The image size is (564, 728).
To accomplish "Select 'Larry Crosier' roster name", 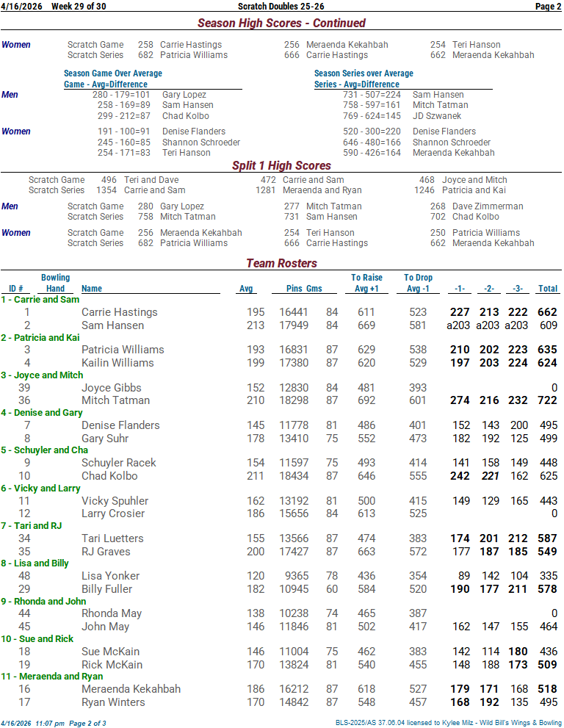I will [113, 514].
